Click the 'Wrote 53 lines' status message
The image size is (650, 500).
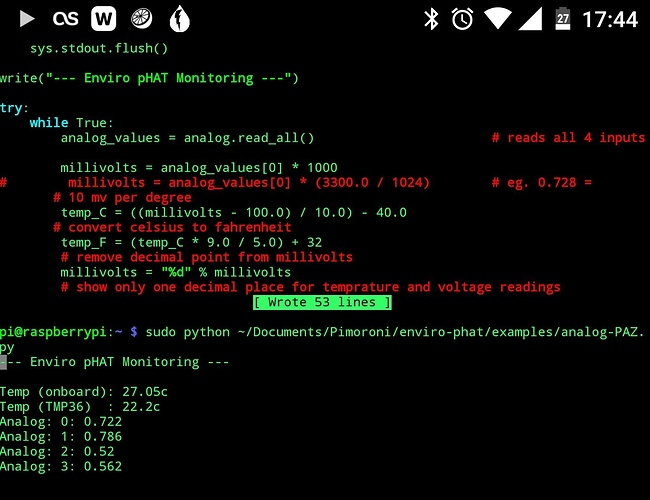[x=322, y=302]
